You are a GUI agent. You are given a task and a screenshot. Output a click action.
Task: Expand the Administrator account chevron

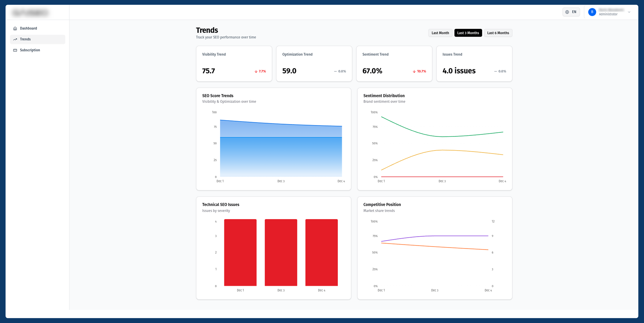tap(629, 12)
